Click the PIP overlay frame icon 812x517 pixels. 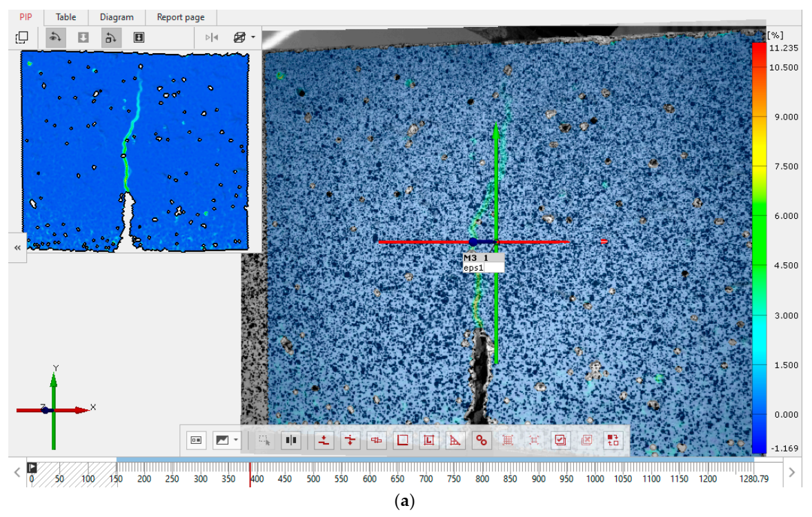[x=22, y=37]
